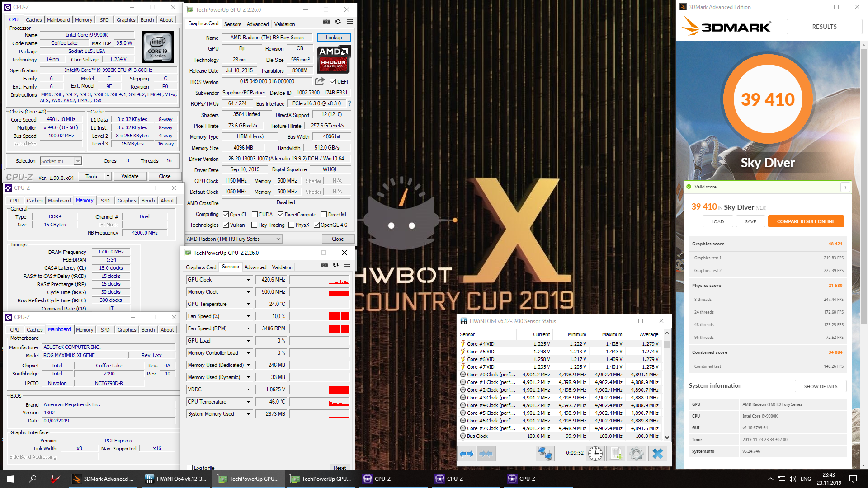This screenshot has width=868, height=488.
Task: Toggle the PhysX checkbox
Action: pos(291,225)
